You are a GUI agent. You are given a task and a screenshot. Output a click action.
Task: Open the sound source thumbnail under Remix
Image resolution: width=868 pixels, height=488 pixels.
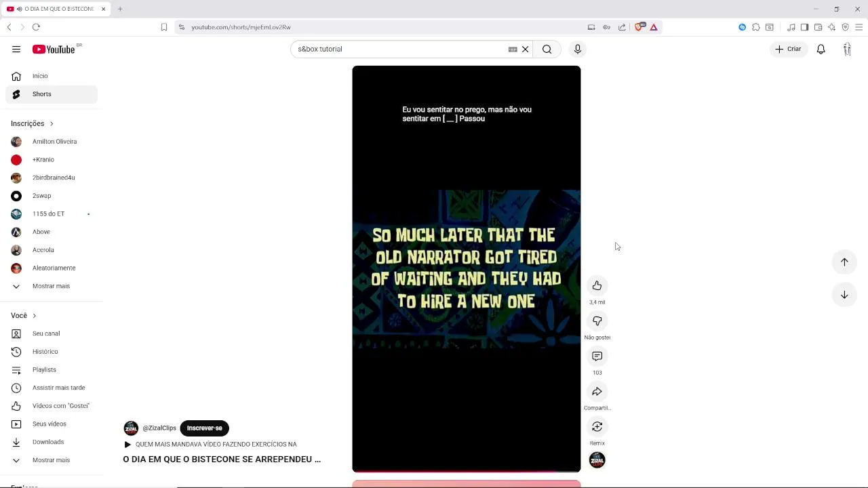pyautogui.click(x=597, y=460)
